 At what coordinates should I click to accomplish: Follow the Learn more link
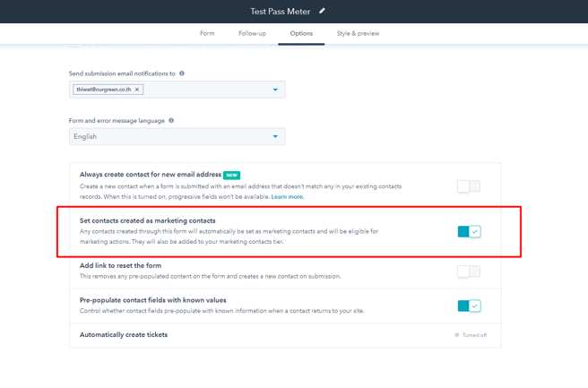click(x=287, y=197)
